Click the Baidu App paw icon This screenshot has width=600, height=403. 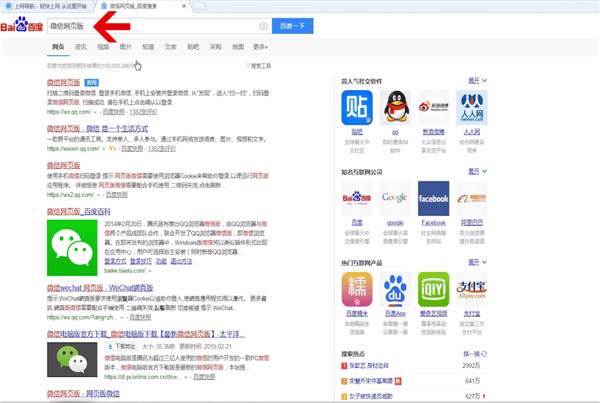pos(395,289)
